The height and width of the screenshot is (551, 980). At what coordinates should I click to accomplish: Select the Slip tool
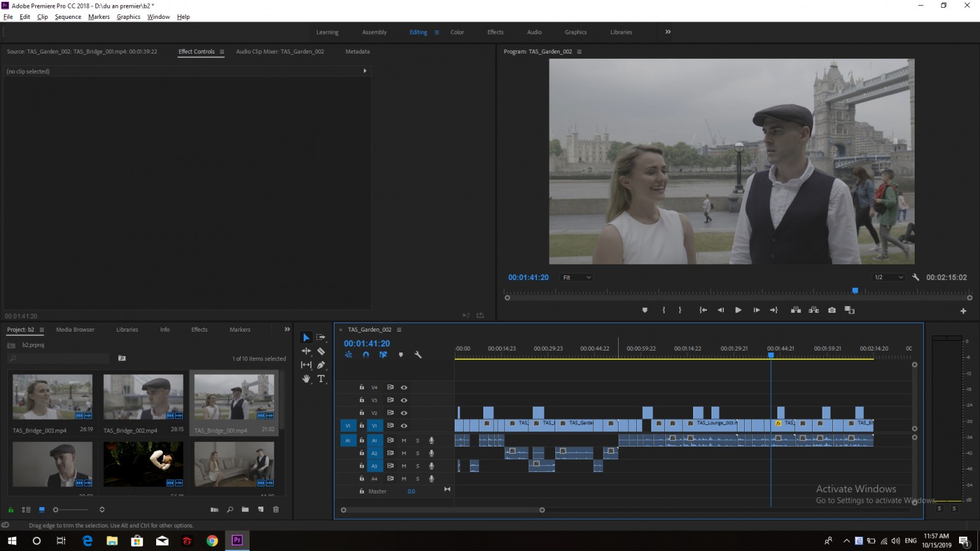coord(306,365)
